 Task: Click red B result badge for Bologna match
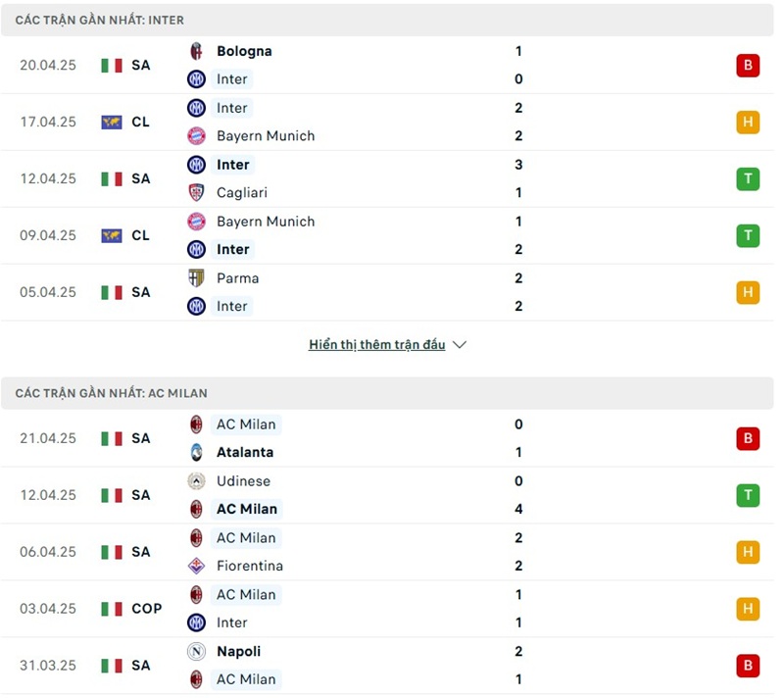coord(748,66)
